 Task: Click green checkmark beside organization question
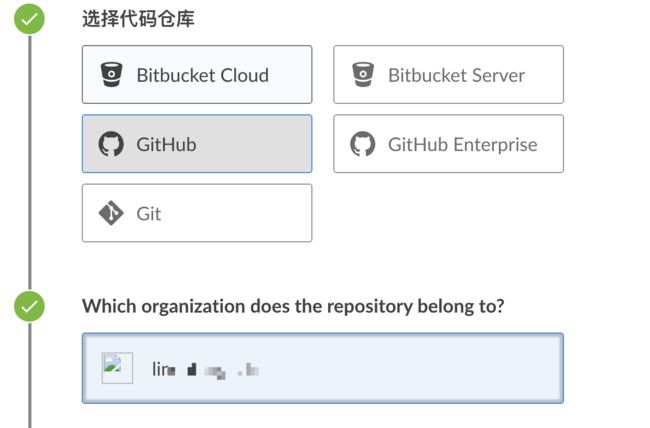pyautogui.click(x=29, y=306)
